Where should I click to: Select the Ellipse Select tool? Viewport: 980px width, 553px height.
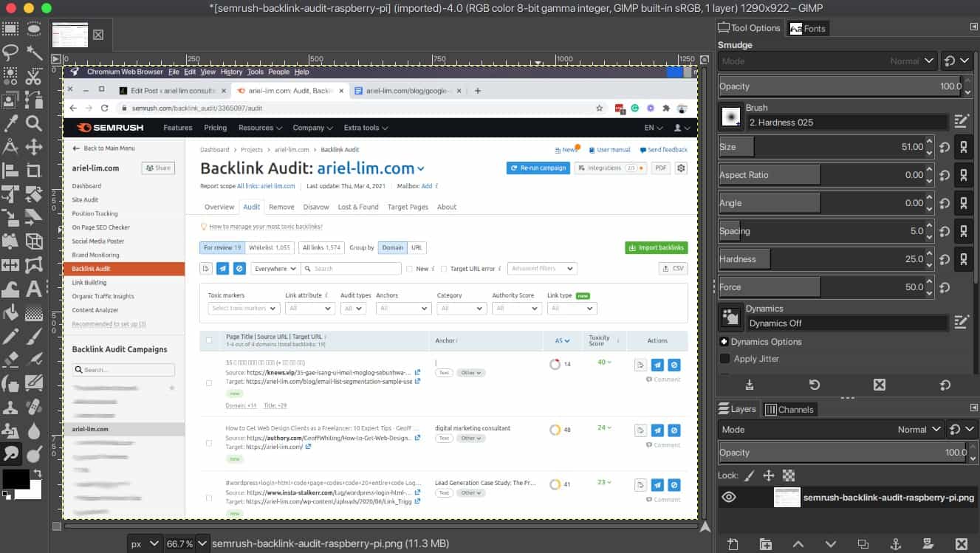(x=34, y=30)
